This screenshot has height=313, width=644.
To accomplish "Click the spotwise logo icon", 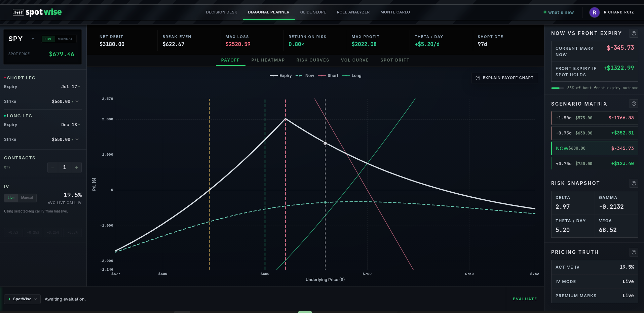I will [x=18, y=12].
